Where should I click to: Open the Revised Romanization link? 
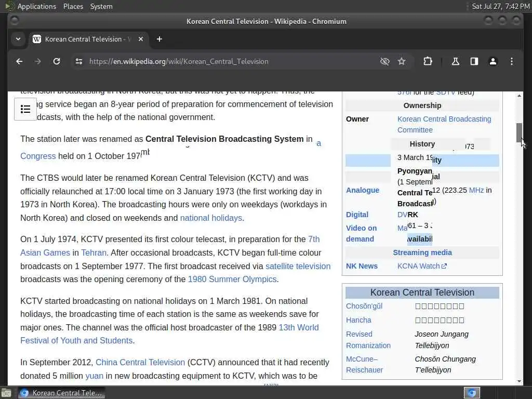pos(368,340)
